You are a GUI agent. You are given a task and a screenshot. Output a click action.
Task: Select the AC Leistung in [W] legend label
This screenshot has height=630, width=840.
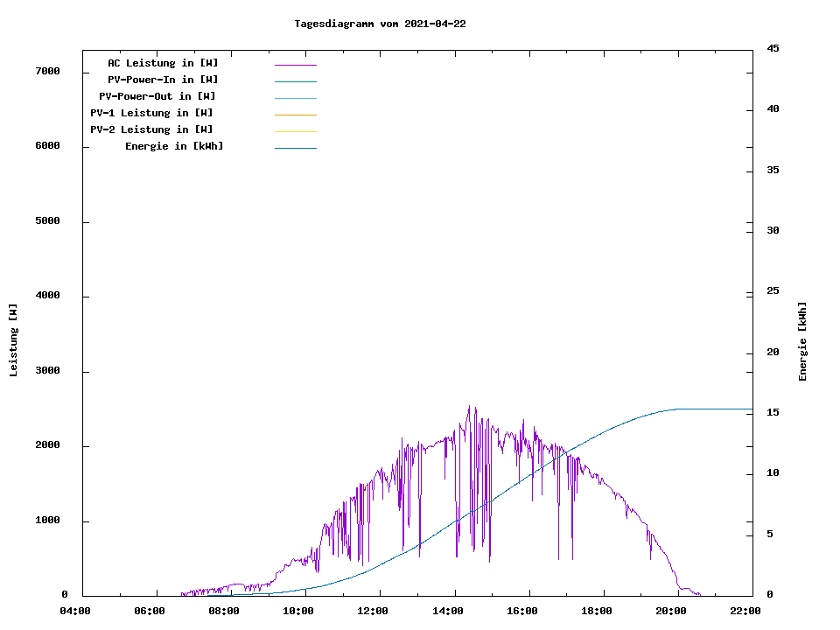(x=163, y=63)
